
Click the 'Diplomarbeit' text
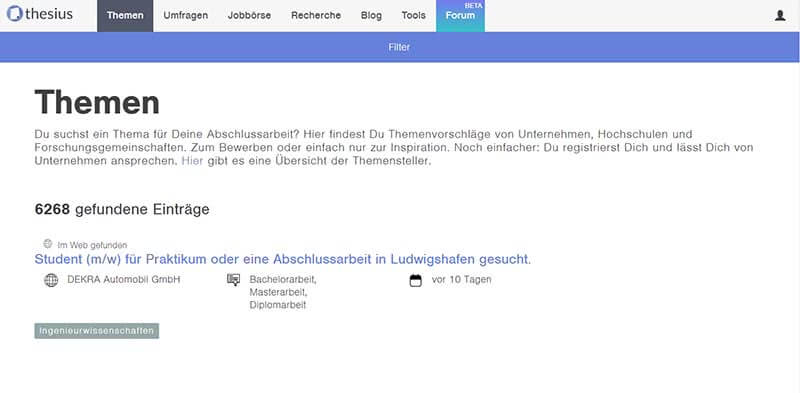click(x=278, y=306)
